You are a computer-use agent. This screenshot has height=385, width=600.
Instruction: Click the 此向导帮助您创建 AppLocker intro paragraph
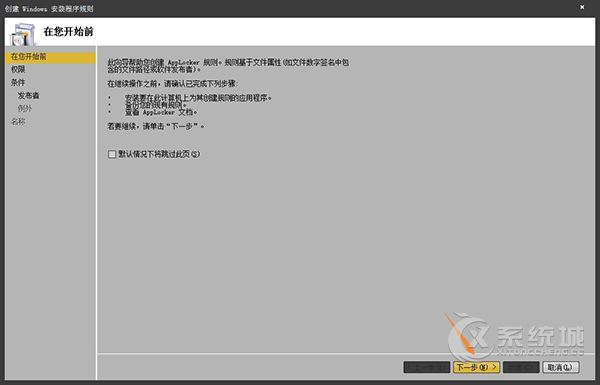tap(228, 66)
